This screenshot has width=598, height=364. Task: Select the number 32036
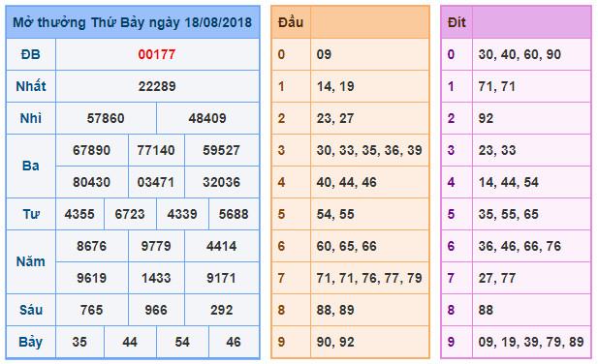coord(221,182)
